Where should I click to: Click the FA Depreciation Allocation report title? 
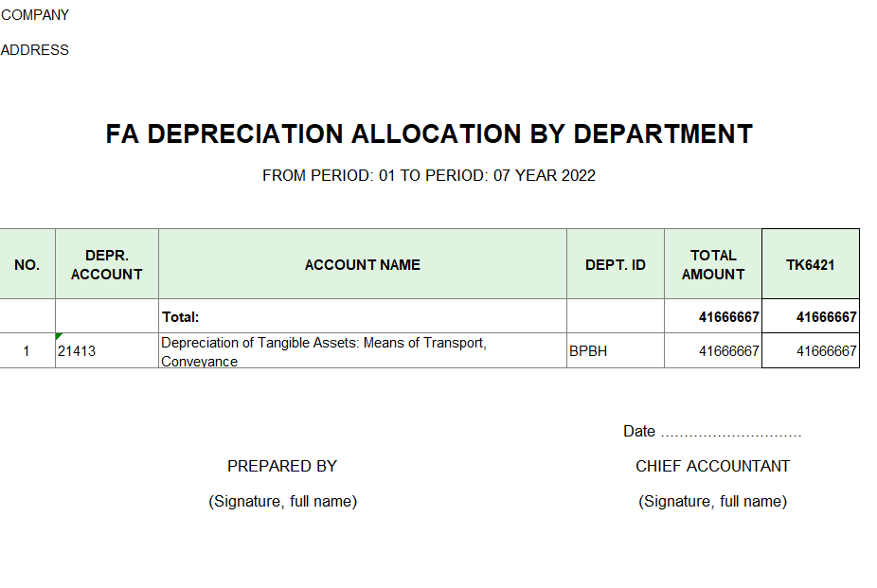[429, 134]
